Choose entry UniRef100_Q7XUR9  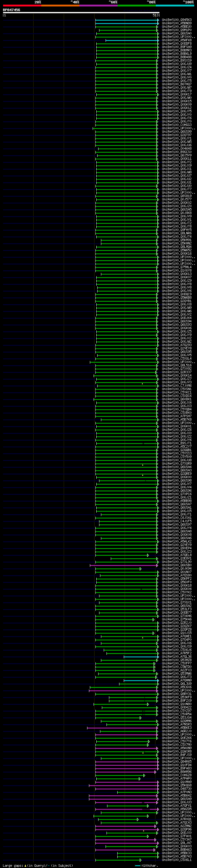[177, 463]
